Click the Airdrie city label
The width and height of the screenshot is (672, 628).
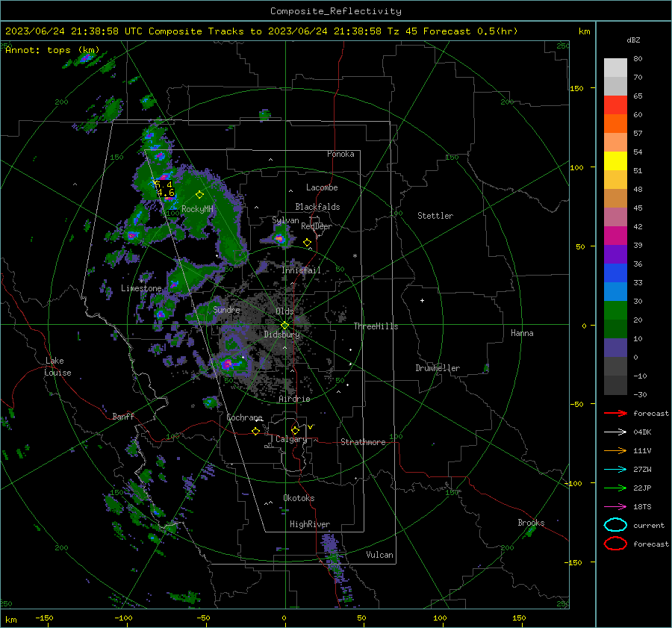pyautogui.click(x=294, y=399)
